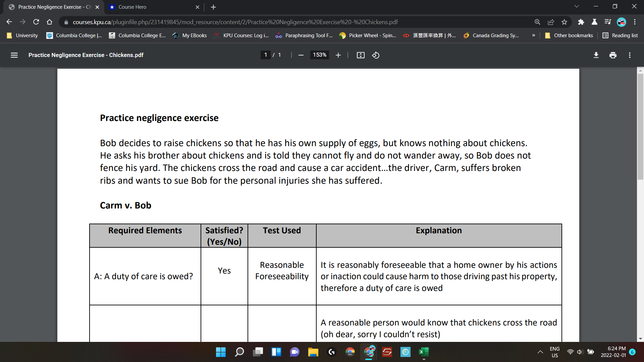Image resolution: width=644 pixels, height=362 pixels.
Task: Zoom in on the PDF document
Action: coord(338,55)
